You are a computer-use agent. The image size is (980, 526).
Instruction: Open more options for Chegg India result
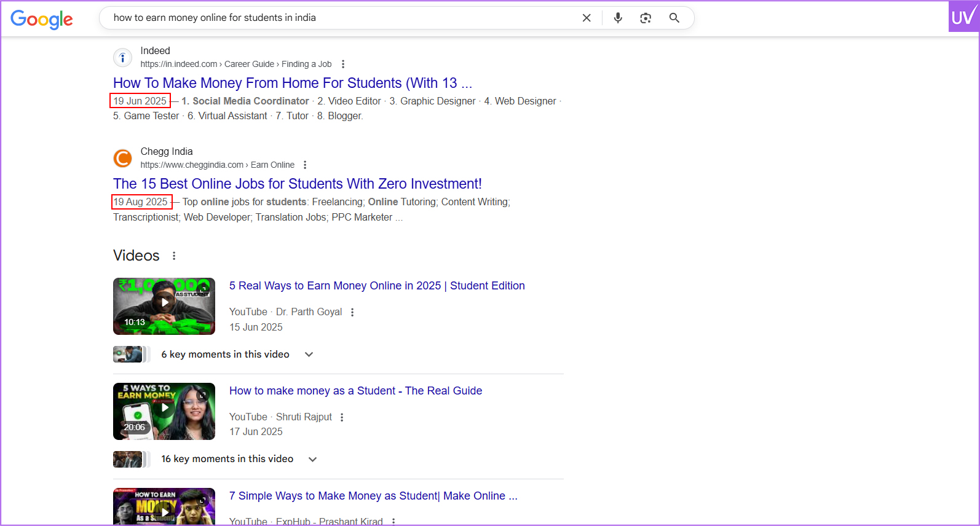coord(305,165)
